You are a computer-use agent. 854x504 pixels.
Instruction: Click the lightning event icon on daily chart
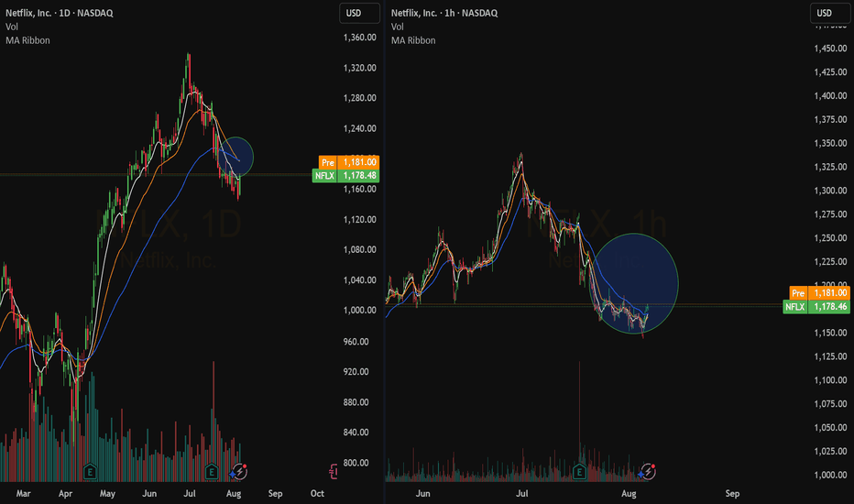239,471
